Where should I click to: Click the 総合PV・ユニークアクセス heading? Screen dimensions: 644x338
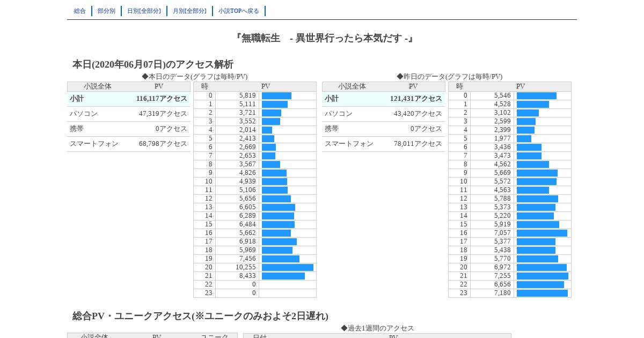coord(201,316)
